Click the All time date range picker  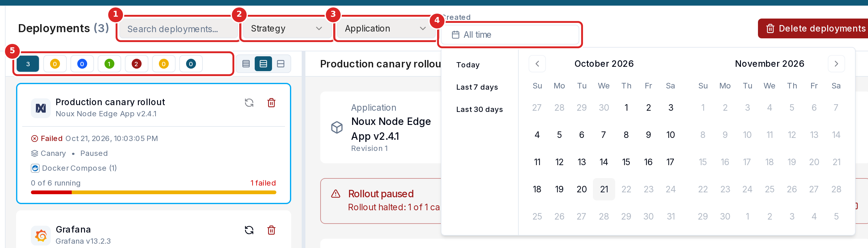click(x=510, y=35)
